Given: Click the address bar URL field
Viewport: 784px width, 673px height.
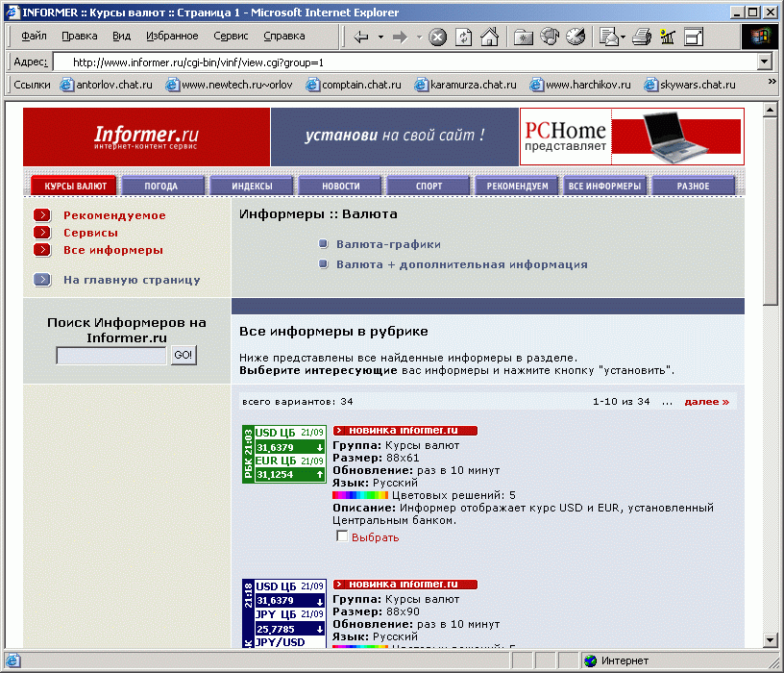Looking at the screenshot, I should click(x=405, y=62).
